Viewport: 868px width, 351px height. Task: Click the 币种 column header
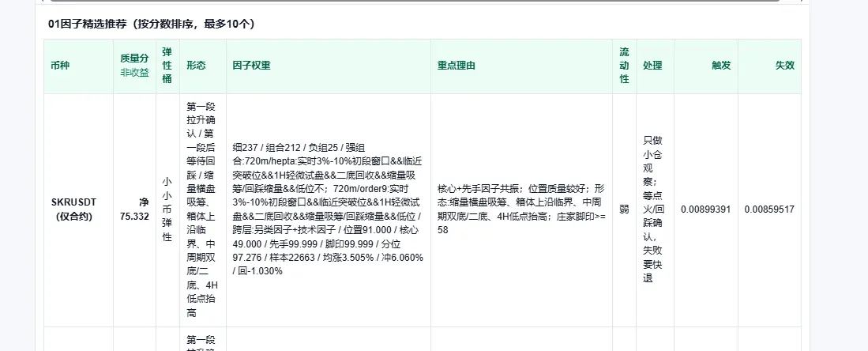point(78,66)
